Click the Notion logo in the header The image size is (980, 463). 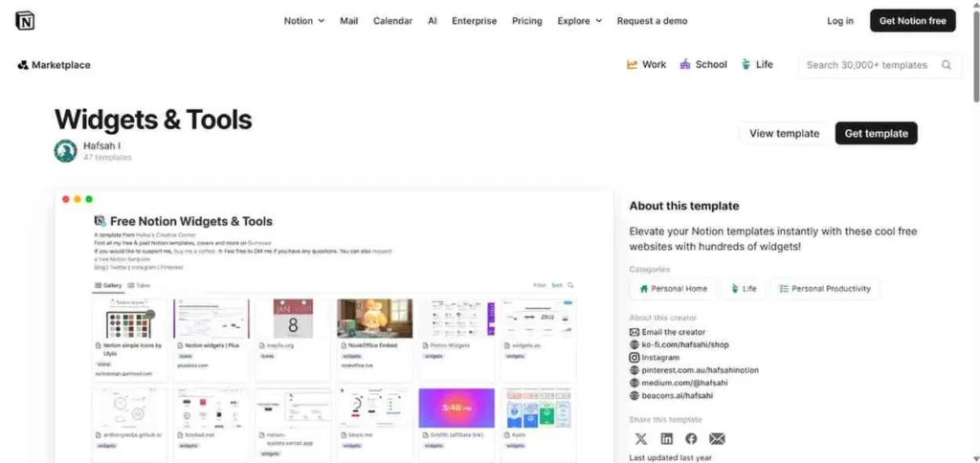(x=25, y=21)
